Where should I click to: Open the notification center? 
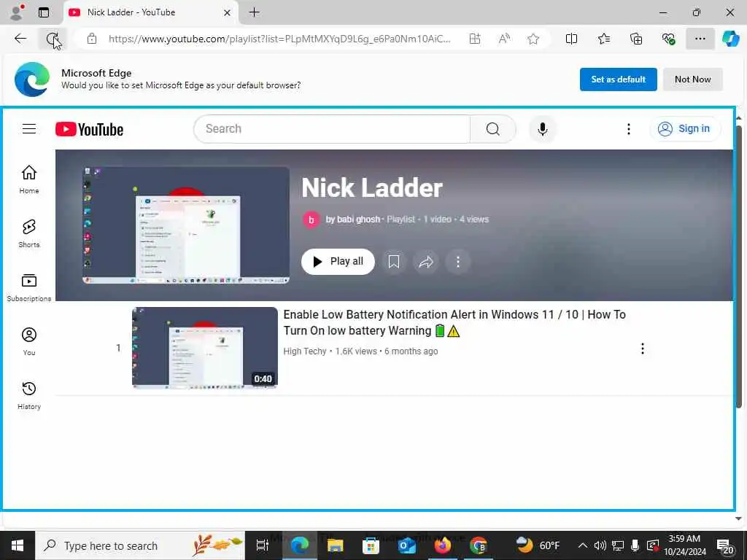click(x=724, y=545)
